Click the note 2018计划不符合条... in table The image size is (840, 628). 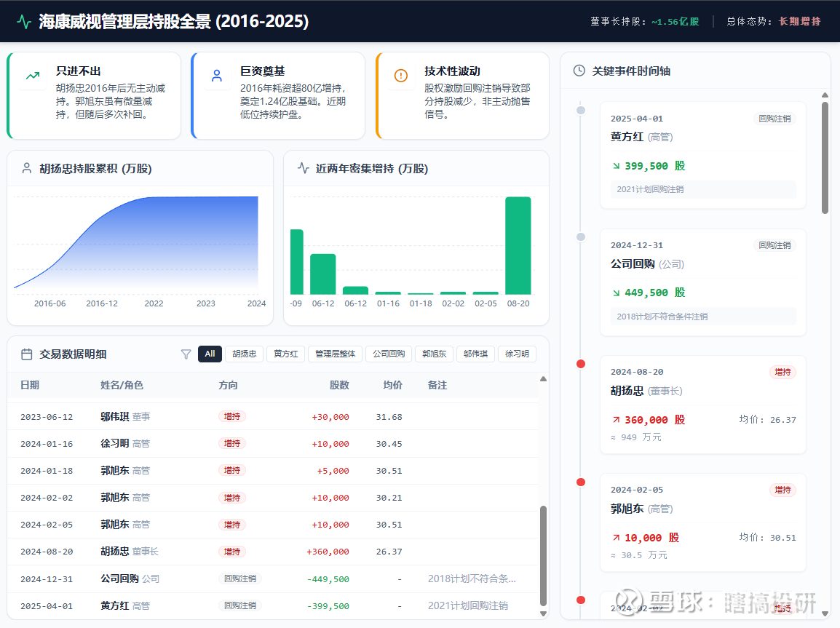coord(472,579)
